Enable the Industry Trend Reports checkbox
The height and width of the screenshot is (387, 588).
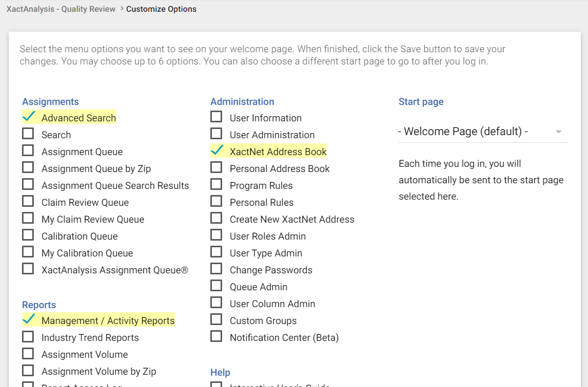28,337
